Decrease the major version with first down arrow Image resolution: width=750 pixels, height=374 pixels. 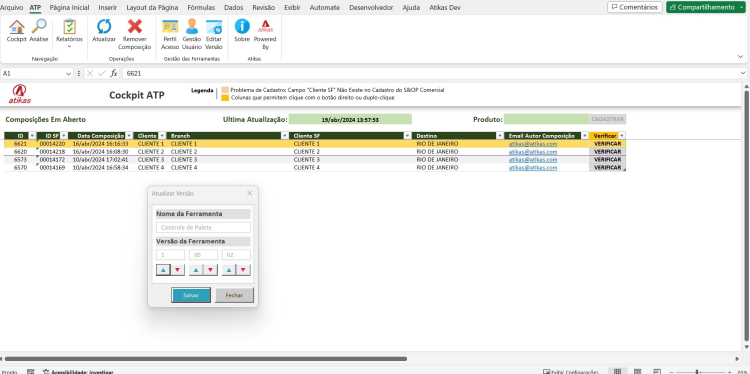coord(177,270)
